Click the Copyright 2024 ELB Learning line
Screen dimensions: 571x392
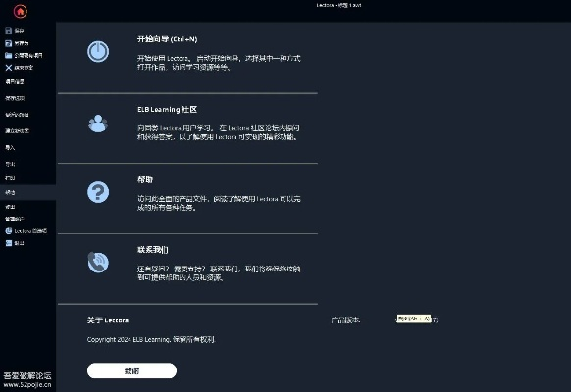click(151, 339)
